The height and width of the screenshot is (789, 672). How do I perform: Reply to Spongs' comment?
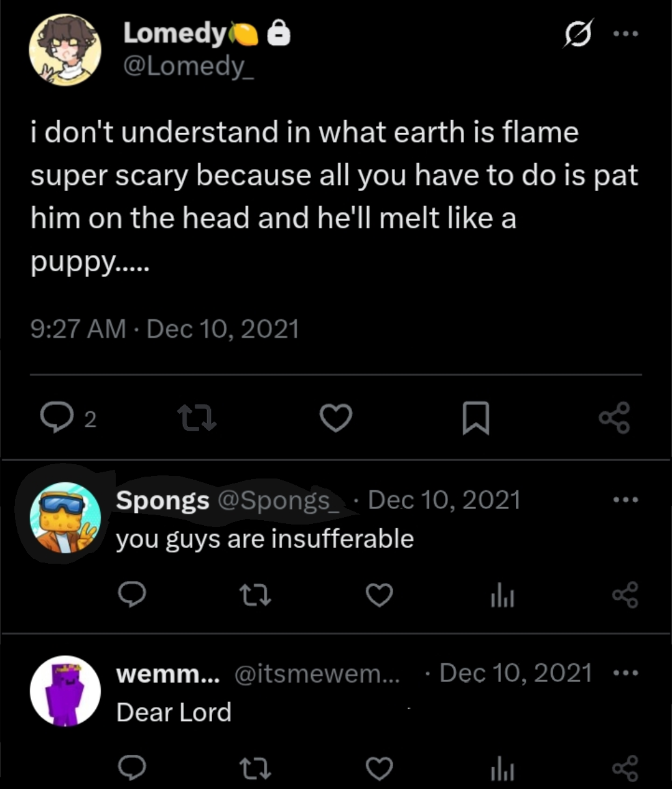pyautogui.click(x=133, y=595)
